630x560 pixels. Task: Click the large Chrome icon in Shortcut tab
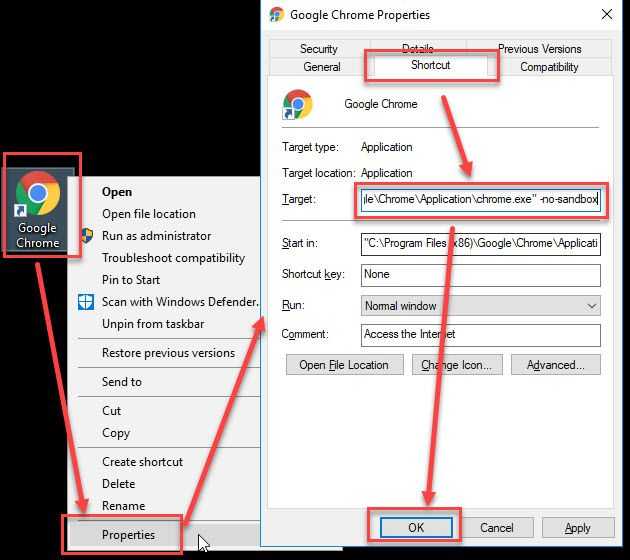pos(297,104)
